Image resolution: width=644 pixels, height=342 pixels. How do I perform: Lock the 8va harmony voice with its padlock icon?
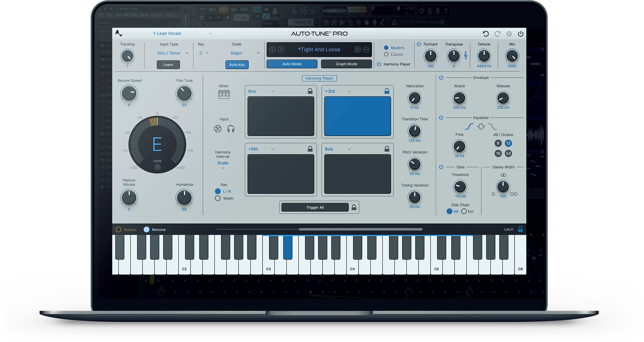pos(310,91)
